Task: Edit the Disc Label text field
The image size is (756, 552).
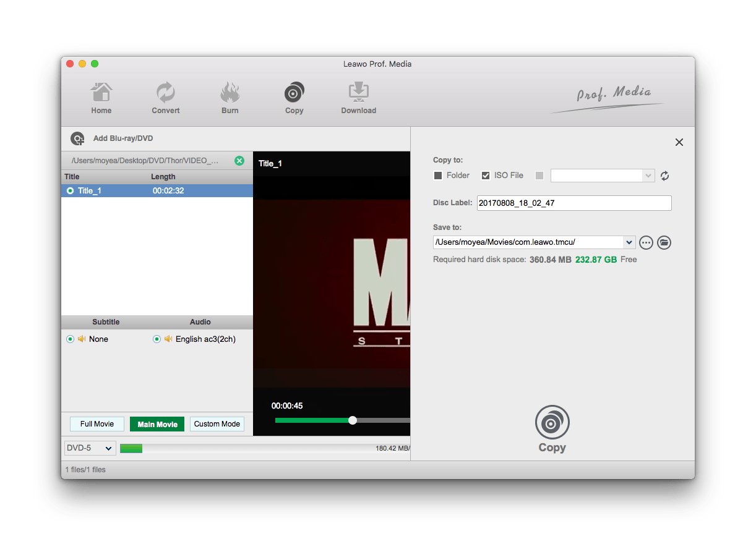Action: (574, 203)
